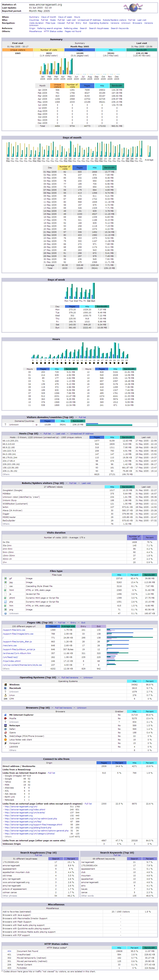
Task: Click the Netscape browser icon
Action: click(x=5, y=725)
